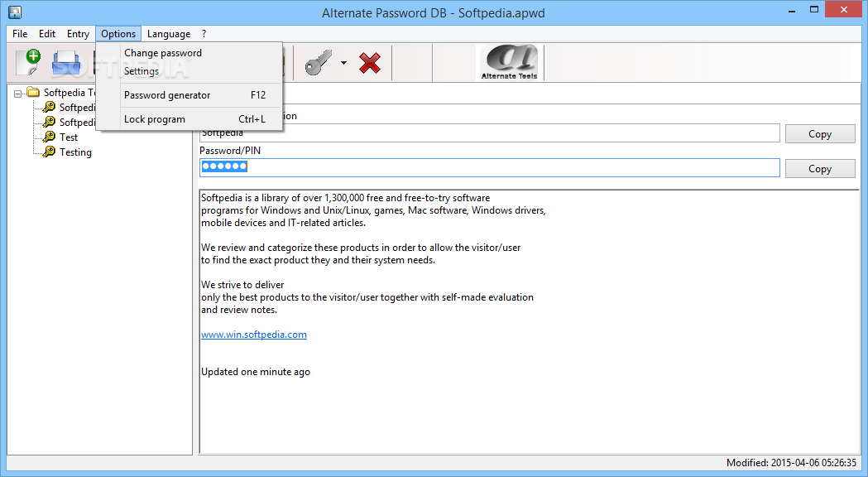The height and width of the screenshot is (477, 868).
Task: Open the dropdown arrow beside key icon
Action: 343,63
